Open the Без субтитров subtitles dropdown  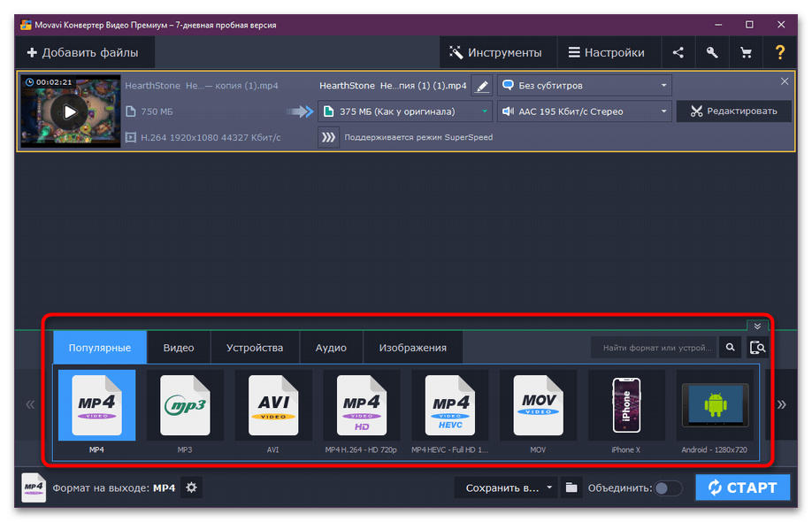click(585, 86)
